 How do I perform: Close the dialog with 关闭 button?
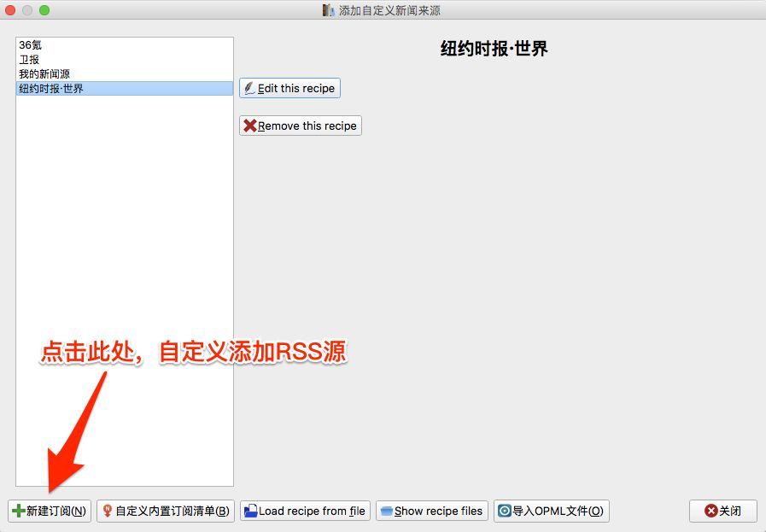723,511
